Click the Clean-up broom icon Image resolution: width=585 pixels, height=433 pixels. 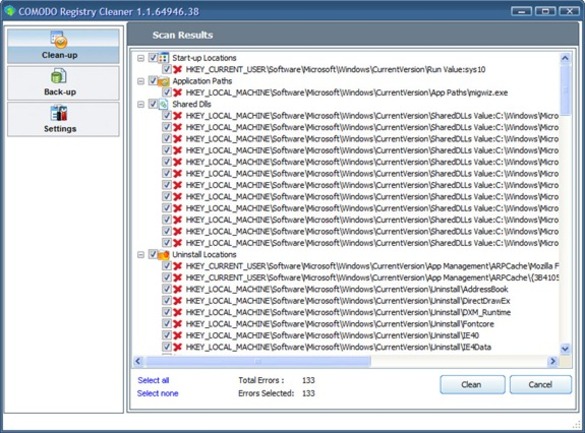[59, 39]
